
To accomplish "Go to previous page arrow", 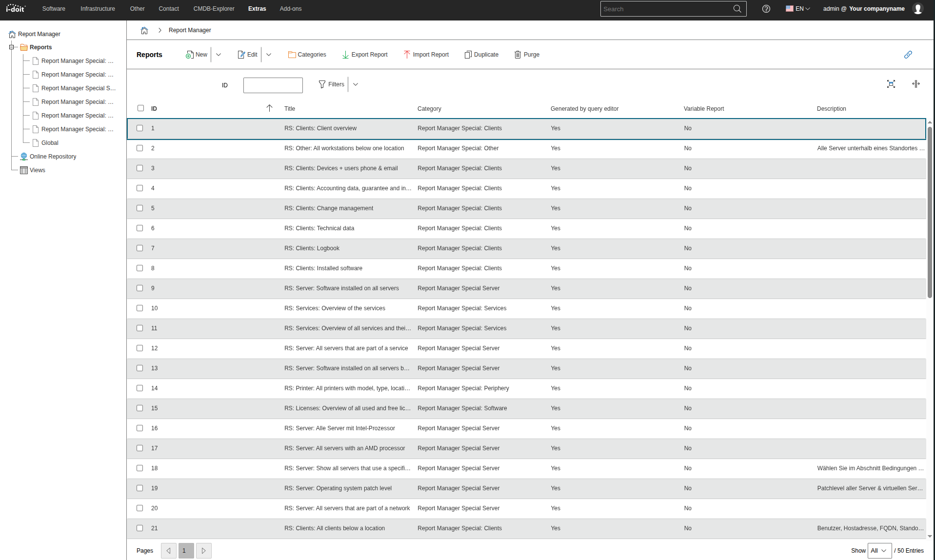I will (x=169, y=551).
